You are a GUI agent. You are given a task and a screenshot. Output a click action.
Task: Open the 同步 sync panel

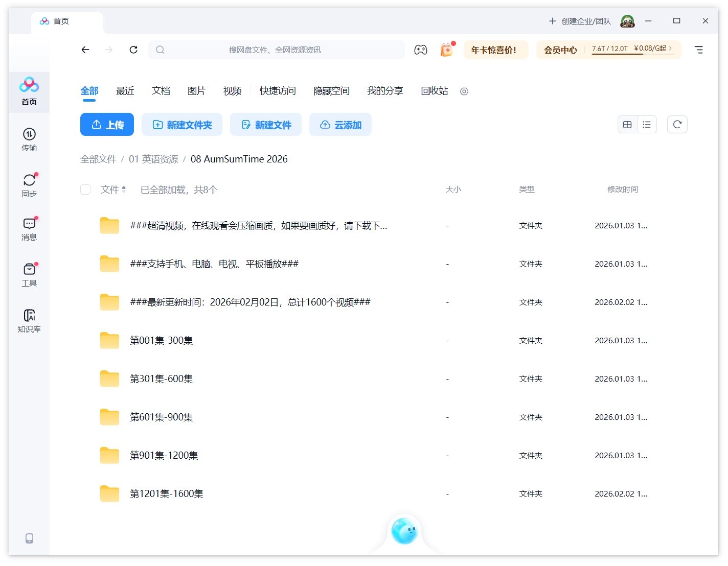tap(29, 184)
